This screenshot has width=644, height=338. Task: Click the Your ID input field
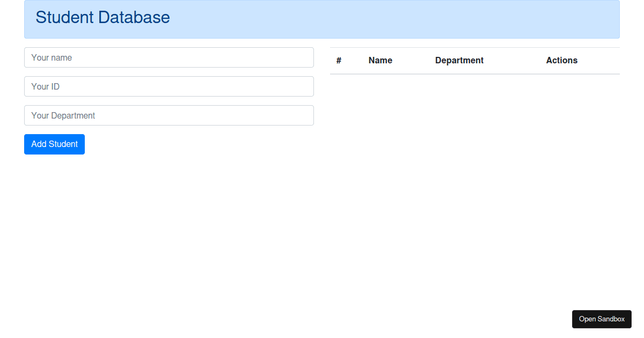pos(169,86)
